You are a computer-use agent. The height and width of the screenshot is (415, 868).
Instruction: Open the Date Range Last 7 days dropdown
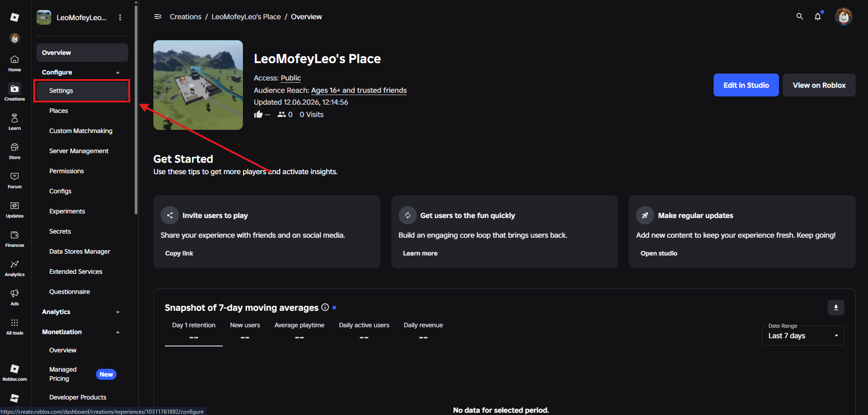click(803, 335)
